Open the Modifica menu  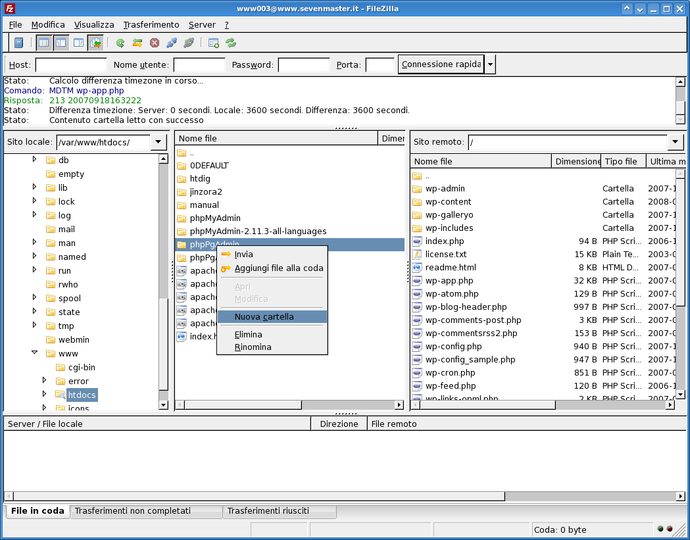coord(48,25)
